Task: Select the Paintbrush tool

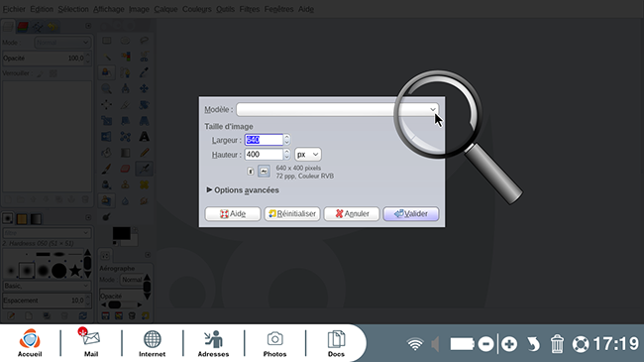Action: pos(107,169)
